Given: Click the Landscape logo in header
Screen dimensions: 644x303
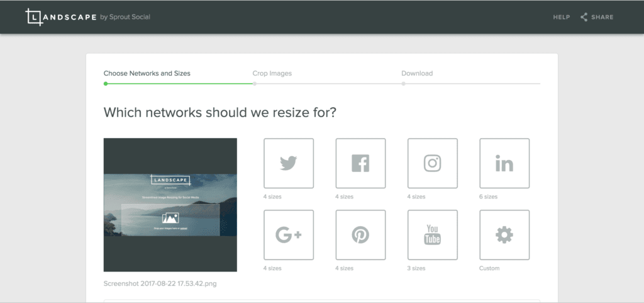Looking at the screenshot, I should [x=87, y=17].
